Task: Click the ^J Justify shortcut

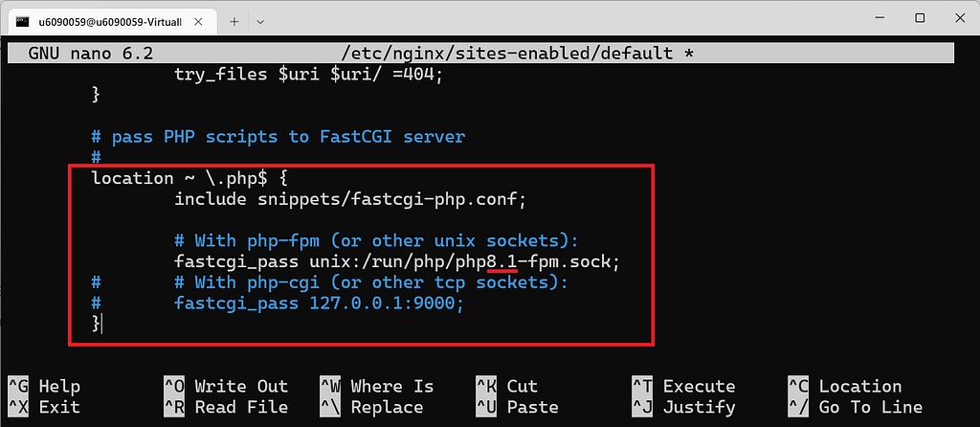Action: [683, 408]
